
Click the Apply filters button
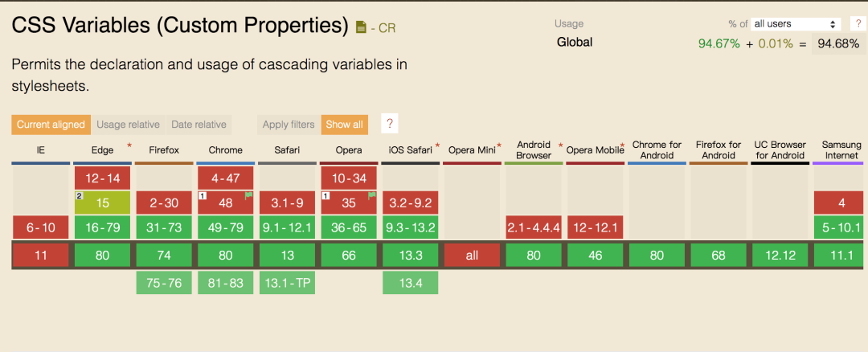tap(289, 125)
